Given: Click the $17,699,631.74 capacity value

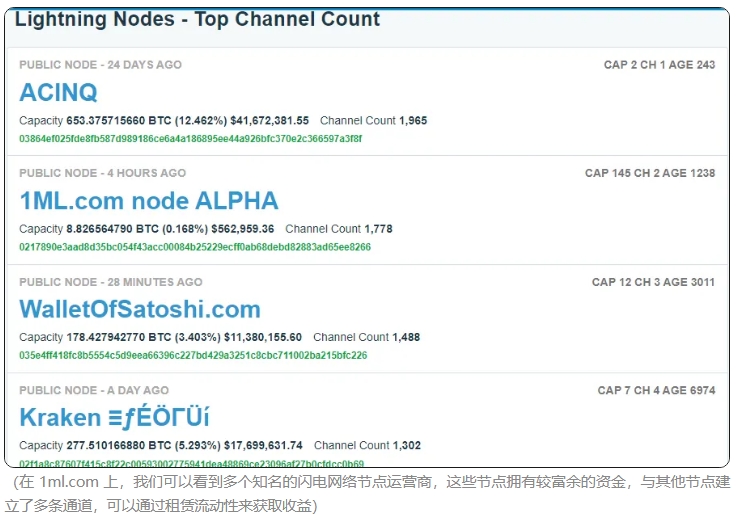Looking at the screenshot, I should tap(263, 445).
